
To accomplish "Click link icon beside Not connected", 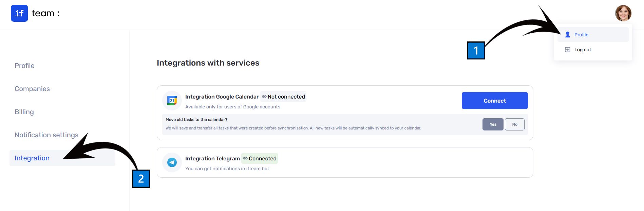I will 264,96.
